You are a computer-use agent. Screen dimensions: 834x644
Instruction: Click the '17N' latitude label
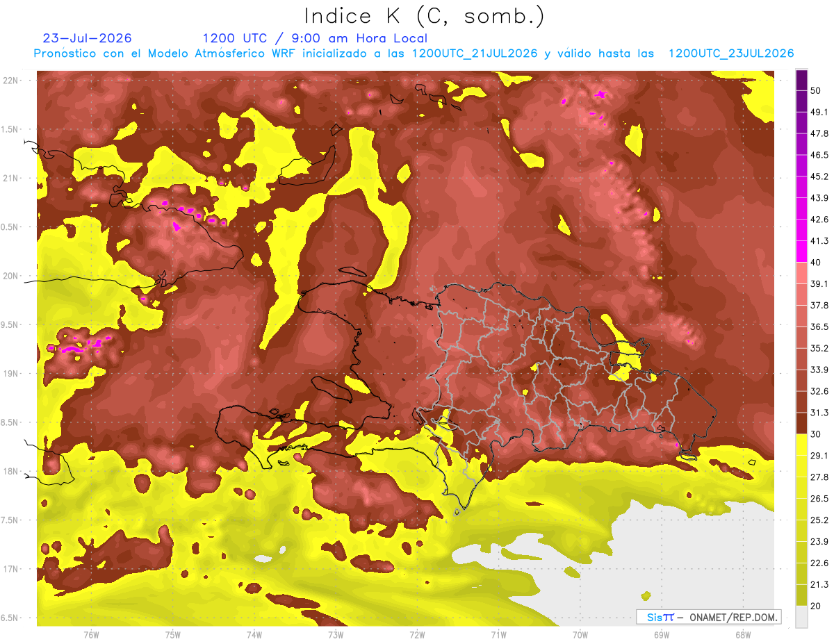[x=12, y=569]
